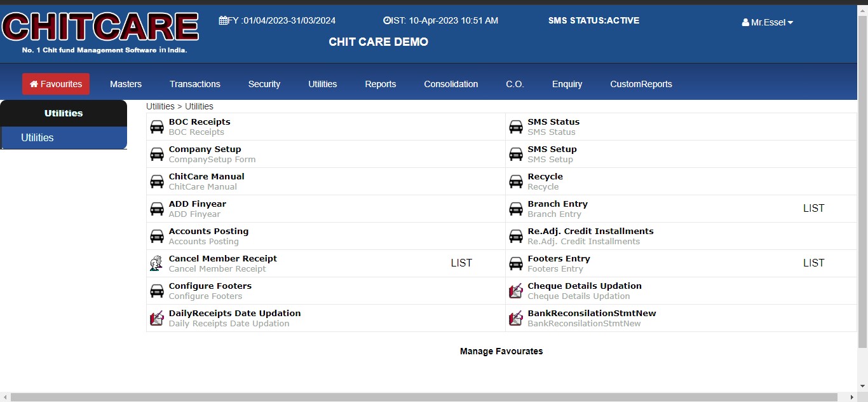Screen dimensions: 868x402
Task: Click the Manage Favourates link
Action: point(501,351)
